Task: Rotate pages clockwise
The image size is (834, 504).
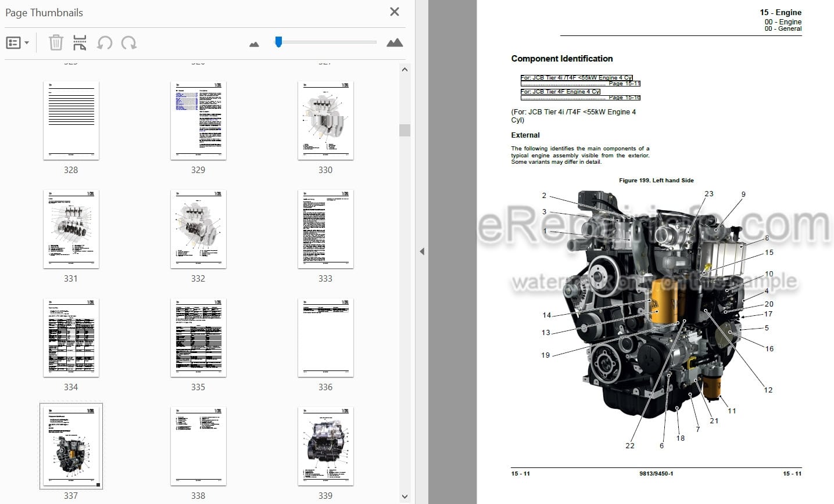Action: pyautogui.click(x=128, y=42)
